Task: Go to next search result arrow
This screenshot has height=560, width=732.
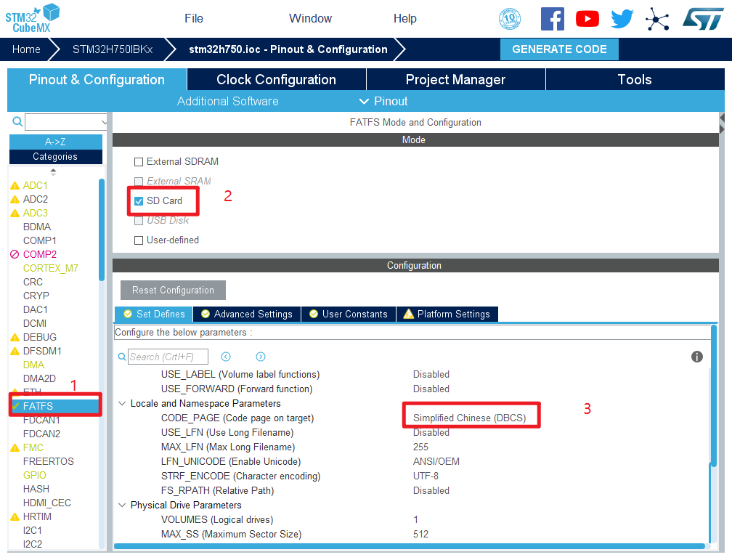Action: pyautogui.click(x=261, y=357)
